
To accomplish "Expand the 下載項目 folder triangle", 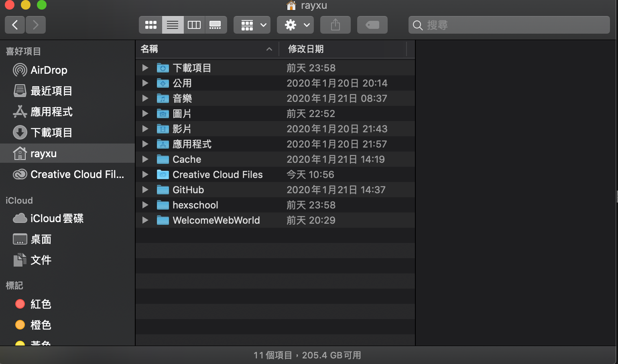I will (145, 68).
